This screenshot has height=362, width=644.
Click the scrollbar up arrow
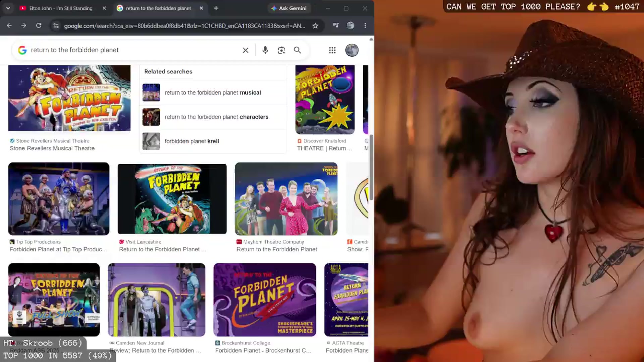371,39
